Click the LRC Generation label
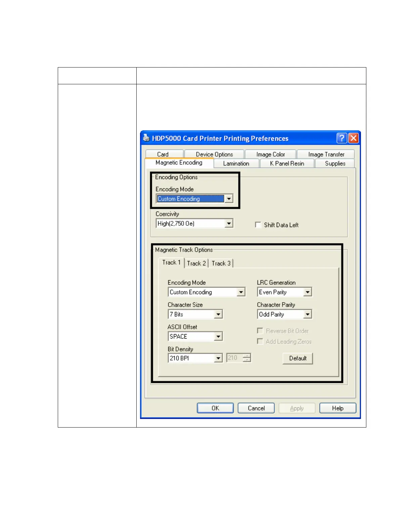Image resolution: width=411 pixels, height=532 pixels. tap(276, 283)
